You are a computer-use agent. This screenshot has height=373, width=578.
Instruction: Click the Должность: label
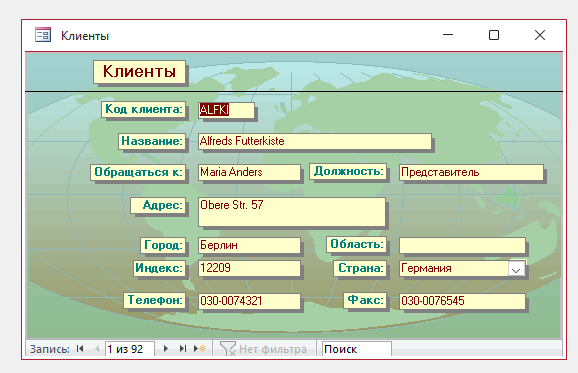(348, 171)
